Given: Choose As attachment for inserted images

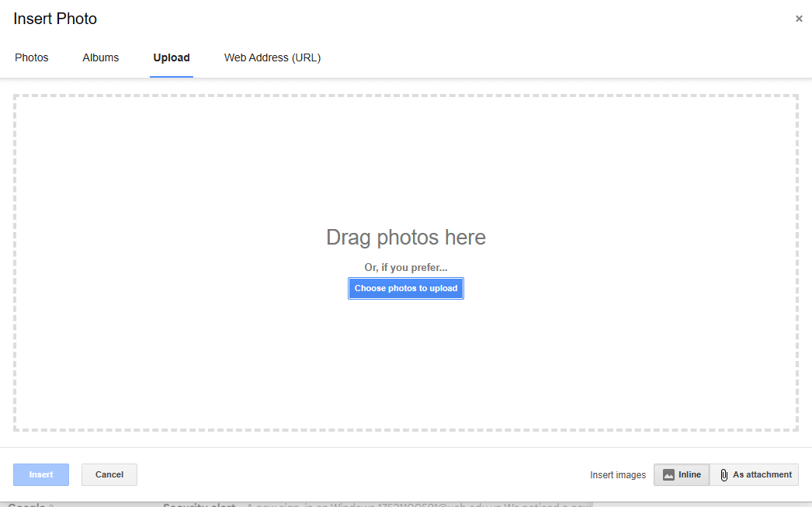Looking at the screenshot, I should point(754,474).
